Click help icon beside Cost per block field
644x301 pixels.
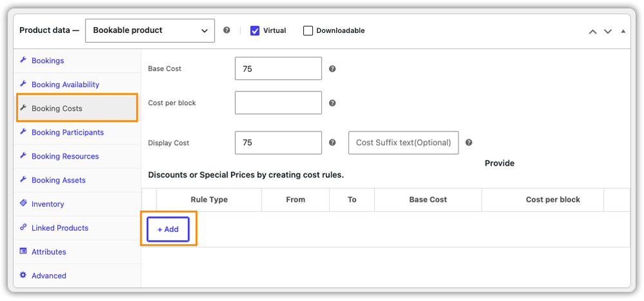pos(333,102)
